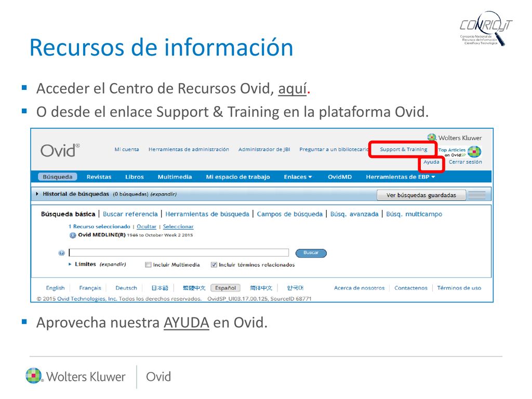The height and width of the screenshot is (399, 532).
Task: Click the info icon beside Ovid MEDLINE(R)
Action: (x=72, y=235)
